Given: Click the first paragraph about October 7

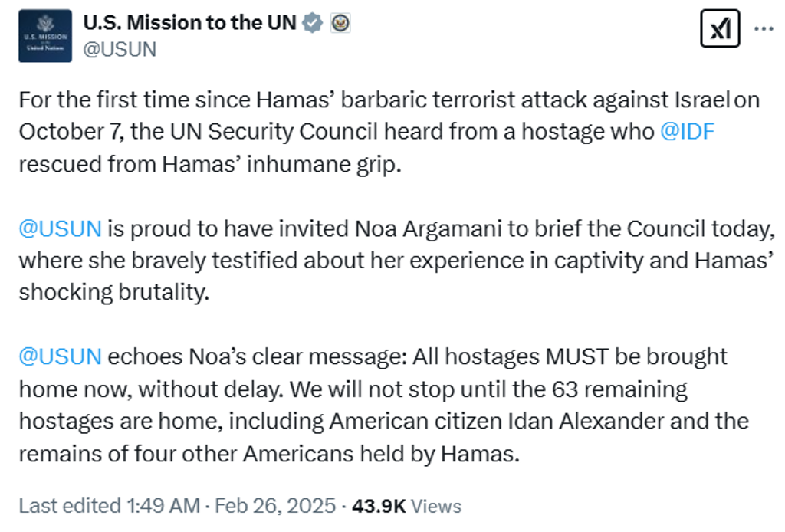Looking at the screenshot, I should click(389, 132).
